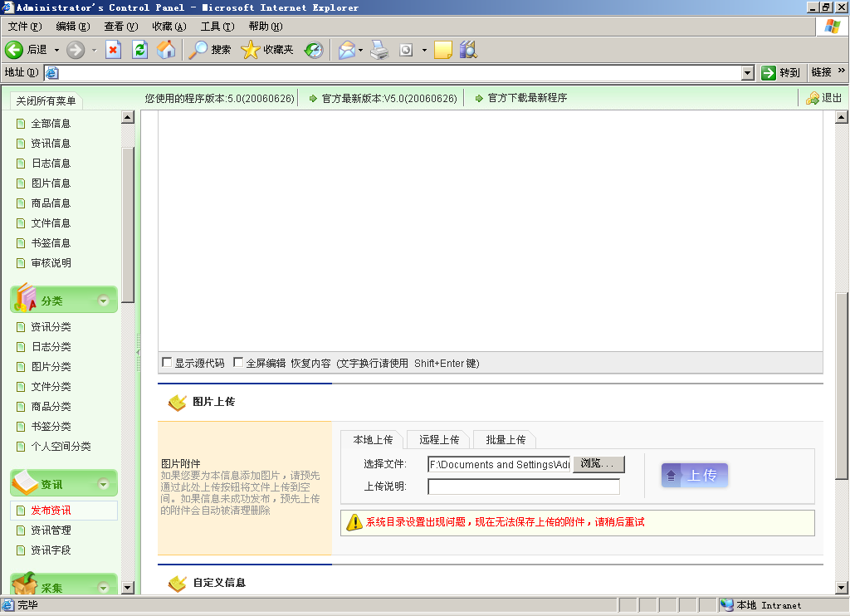Collapse the 资讯 menu section
The height and width of the screenshot is (616, 850).
coord(103,484)
